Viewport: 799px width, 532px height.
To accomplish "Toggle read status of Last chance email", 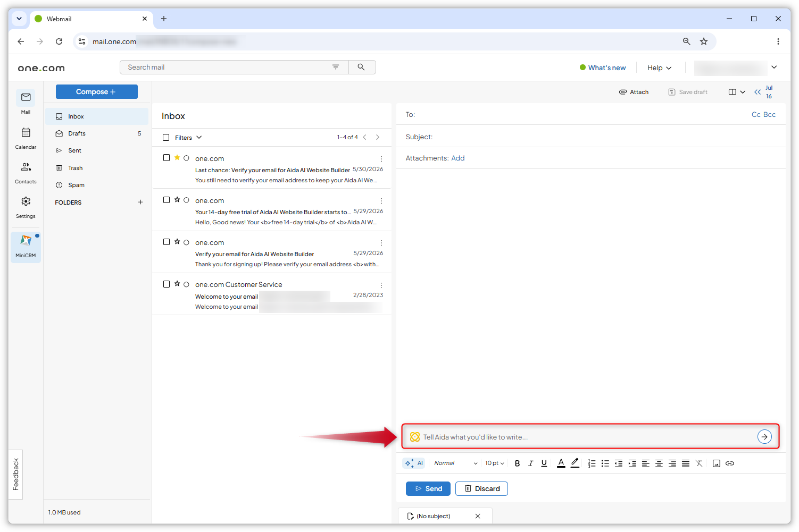I will point(186,158).
